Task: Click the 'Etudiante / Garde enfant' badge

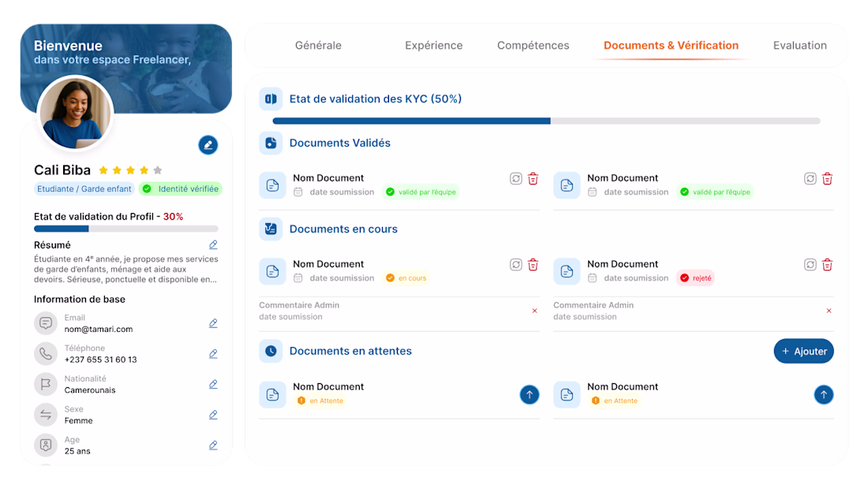Action: pos(84,188)
